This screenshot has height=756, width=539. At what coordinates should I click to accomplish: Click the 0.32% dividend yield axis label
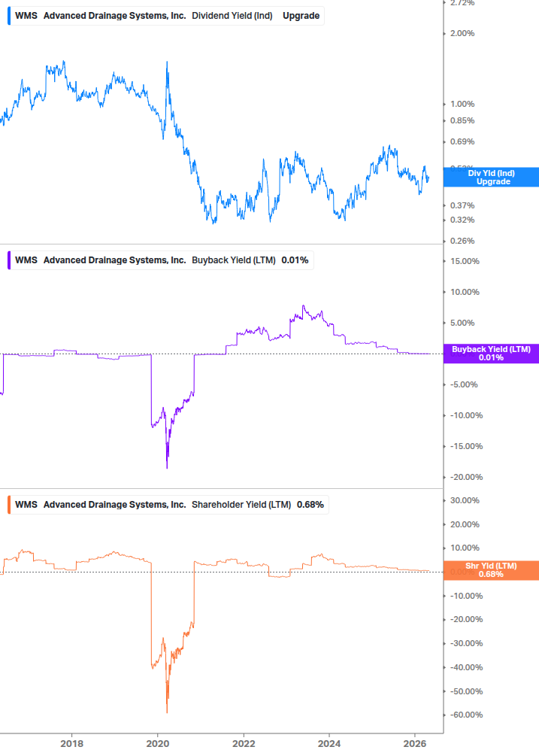462,220
